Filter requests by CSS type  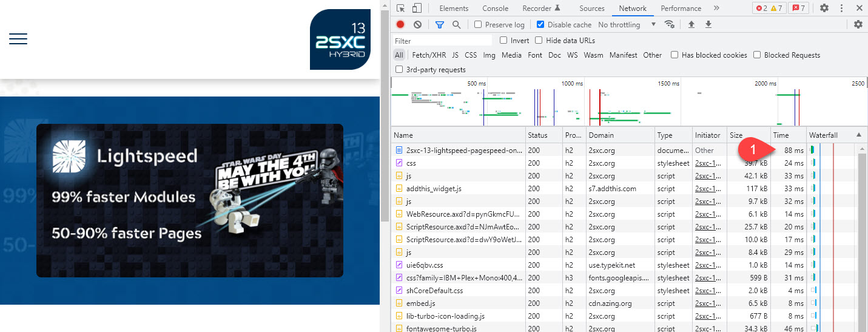pyautogui.click(x=471, y=55)
